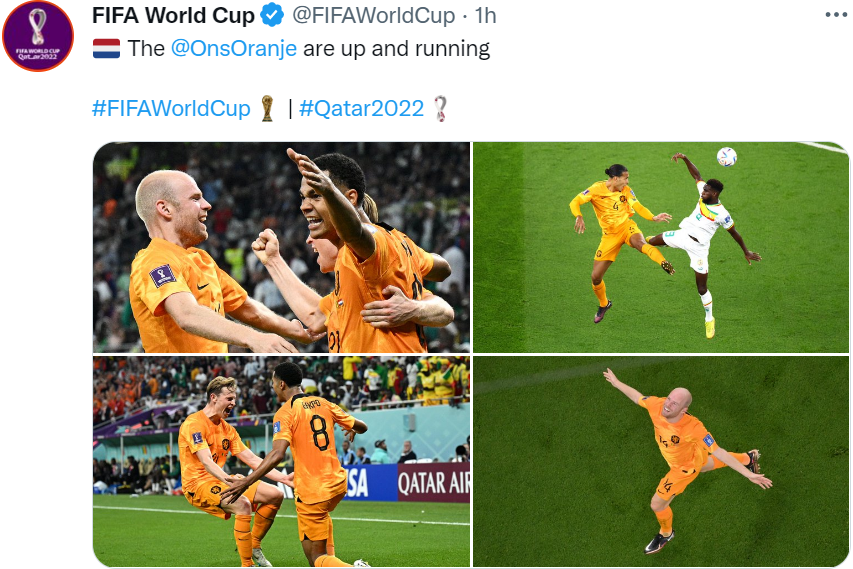The image size is (853, 569).
Task: Open bottom-right photo of bald player celebrating
Action: 660,461
